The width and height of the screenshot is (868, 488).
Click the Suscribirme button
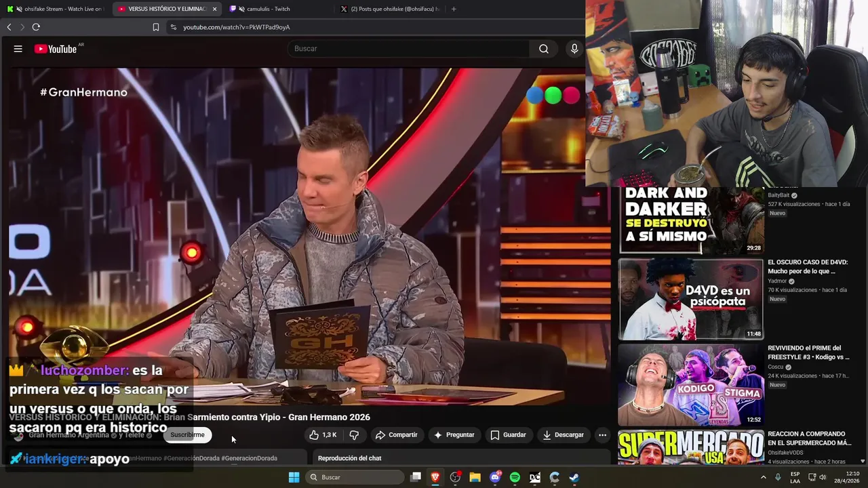point(187,435)
